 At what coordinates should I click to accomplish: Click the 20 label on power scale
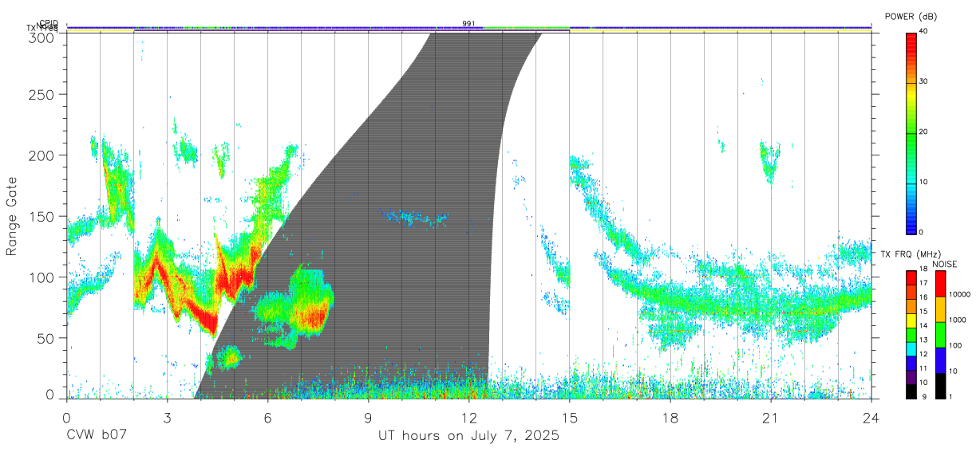923,132
